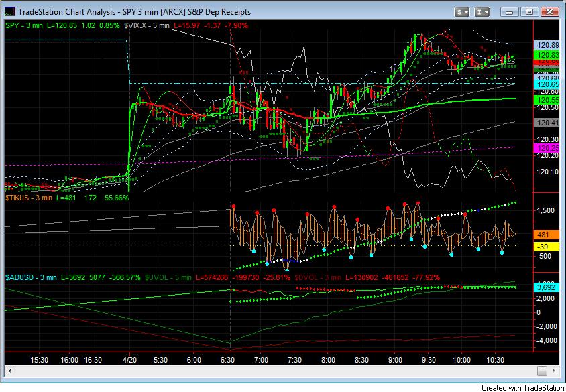The image size is (566, 392).
Task: Click the 4/20 date label on time axis
Action: (x=129, y=360)
